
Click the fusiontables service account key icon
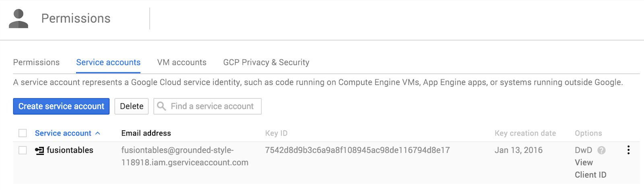(x=39, y=151)
